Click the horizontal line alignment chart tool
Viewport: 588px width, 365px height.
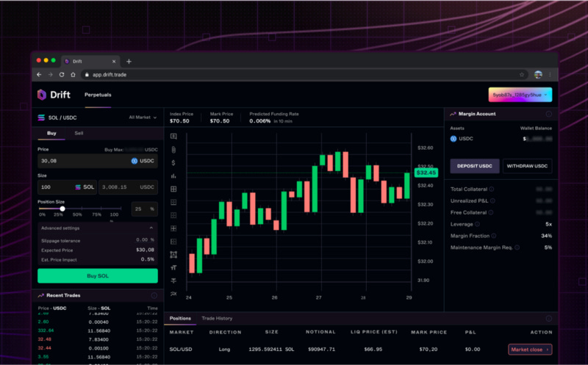(x=173, y=281)
